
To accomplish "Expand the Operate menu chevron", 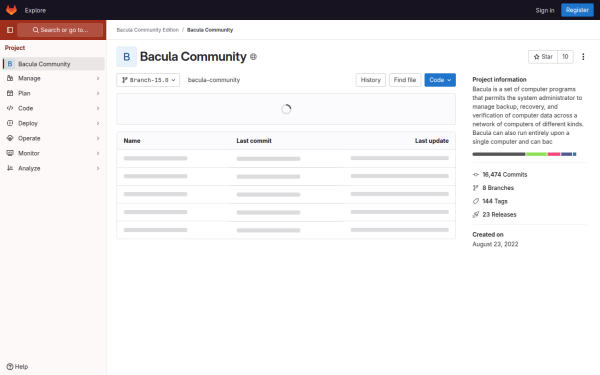I will click(98, 138).
